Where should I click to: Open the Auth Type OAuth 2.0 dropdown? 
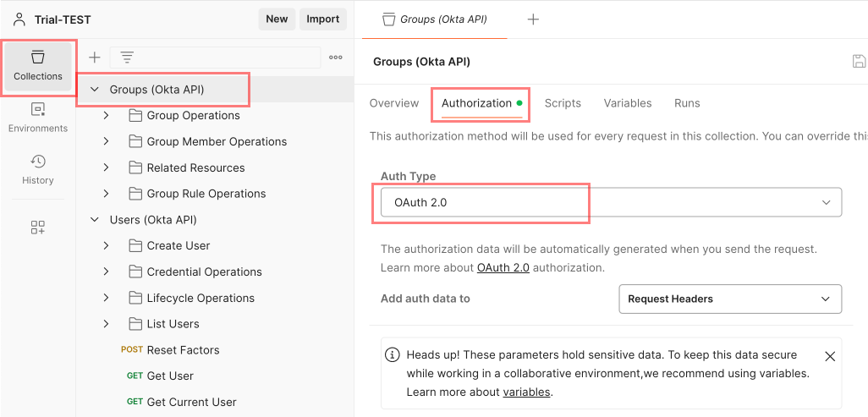point(607,202)
